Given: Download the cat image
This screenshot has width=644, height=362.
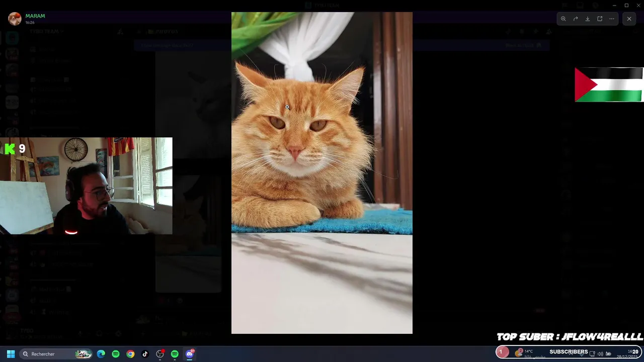Looking at the screenshot, I should coord(588,19).
